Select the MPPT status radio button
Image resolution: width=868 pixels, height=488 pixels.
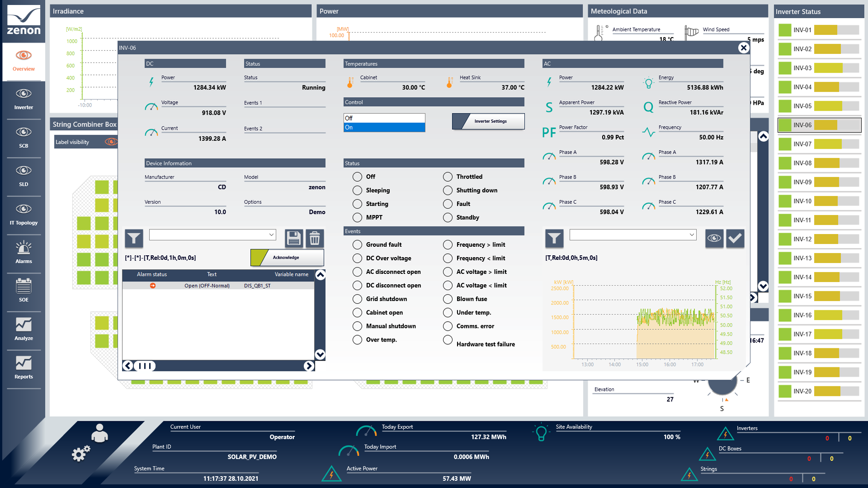coord(357,217)
